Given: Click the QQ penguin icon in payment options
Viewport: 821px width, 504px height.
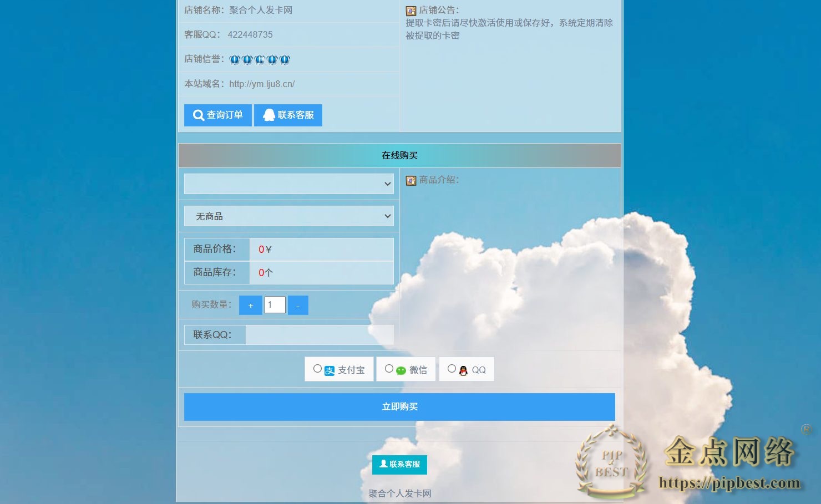Looking at the screenshot, I should (x=464, y=369).
